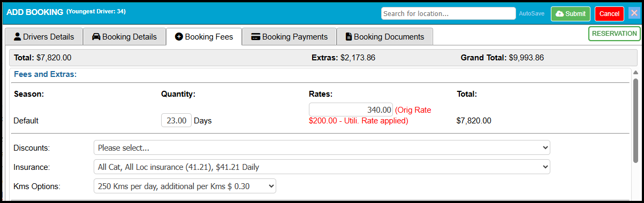Click the credit card icon on Booking Payments
Image resolution: width=644 pixels, height=203 pixels.
click(x=255, y=37)
